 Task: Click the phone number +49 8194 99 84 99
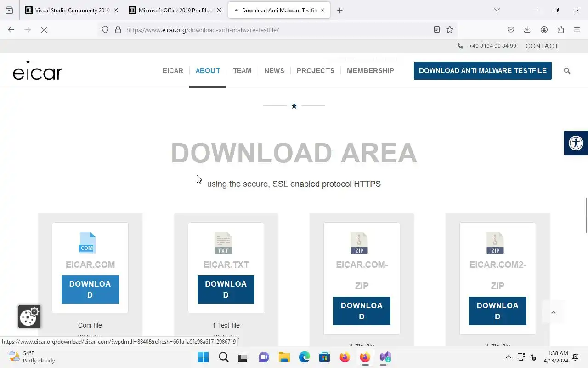[x=492, y=46]
